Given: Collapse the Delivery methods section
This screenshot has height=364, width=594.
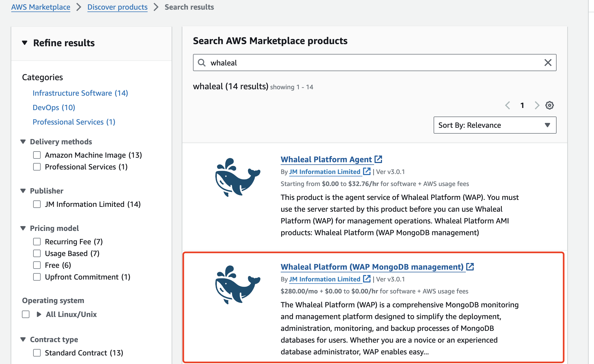Looking at the screenshot, I should (23, 142).
